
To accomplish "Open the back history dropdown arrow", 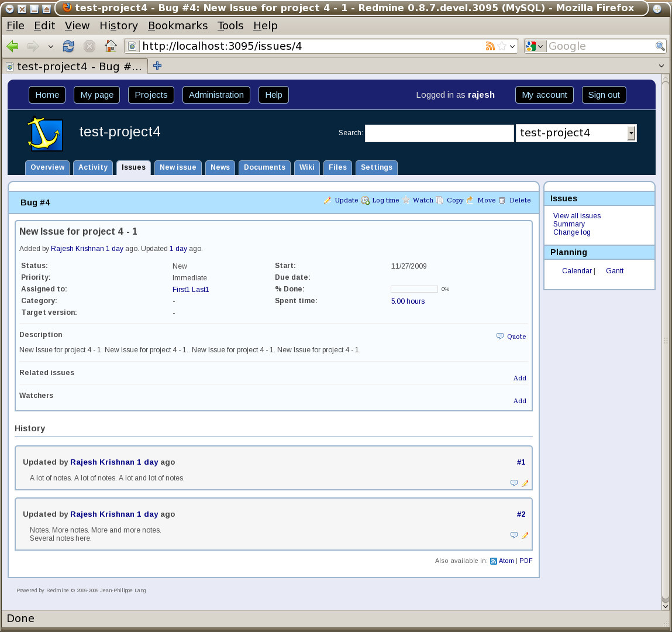I will point(50,46).
